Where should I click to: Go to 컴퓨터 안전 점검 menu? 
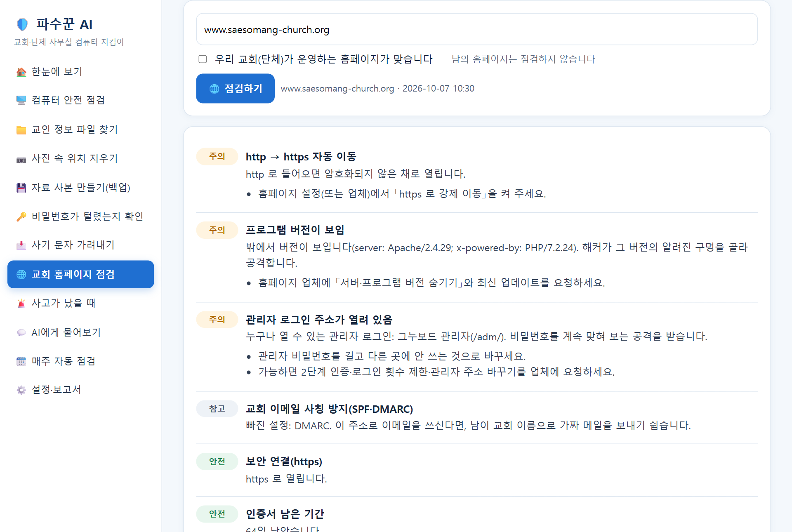[81, 100]
